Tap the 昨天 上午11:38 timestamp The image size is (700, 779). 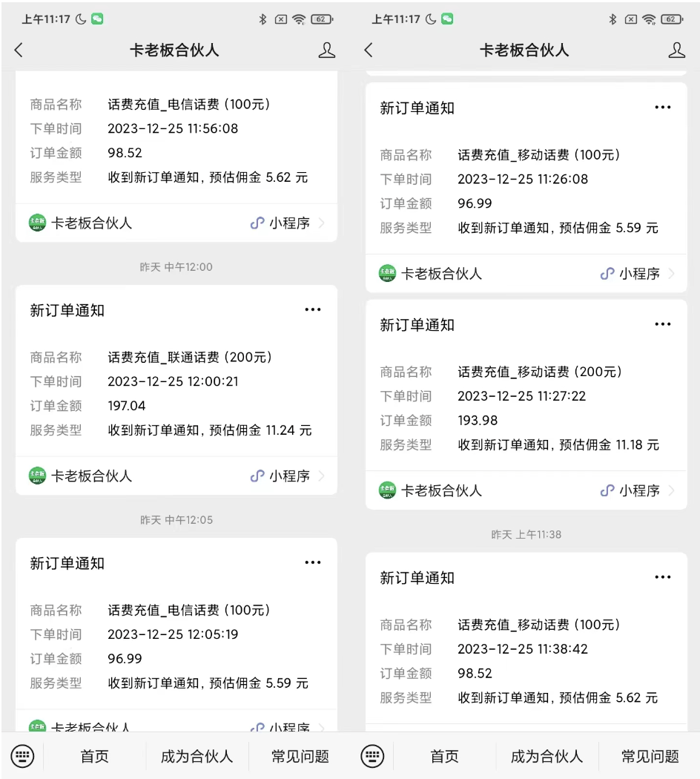click(x=526, y=534)
